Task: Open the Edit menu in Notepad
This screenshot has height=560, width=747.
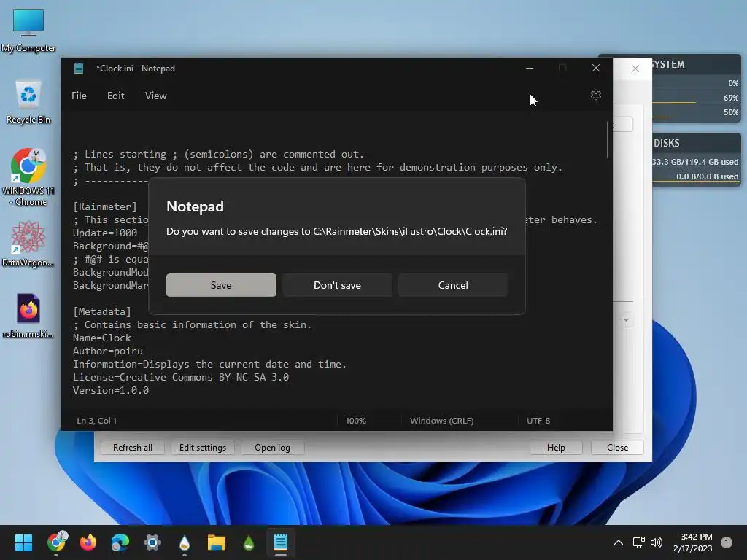Action: click(116, 96)
